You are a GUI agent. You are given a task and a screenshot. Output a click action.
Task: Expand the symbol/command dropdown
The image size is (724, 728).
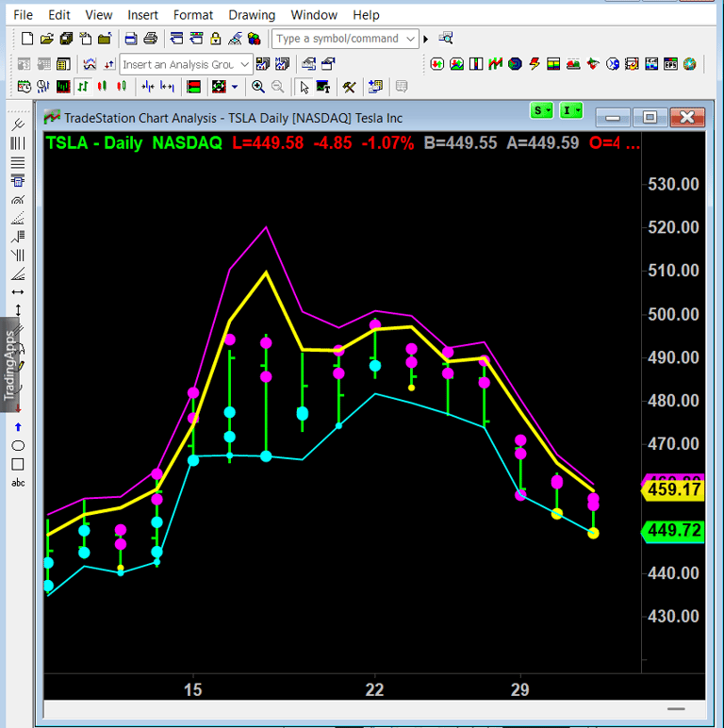410,39
